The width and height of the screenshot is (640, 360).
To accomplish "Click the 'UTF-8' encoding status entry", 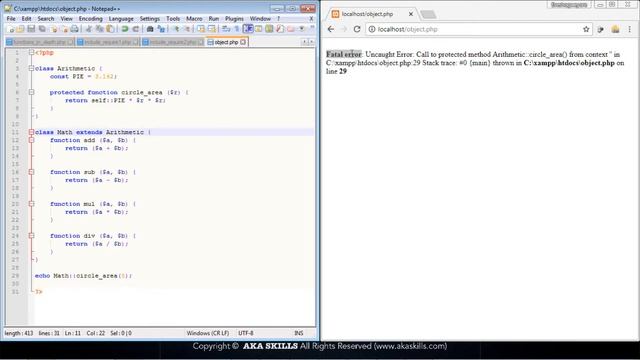I will pyautogui.click(x=246, y=333).
